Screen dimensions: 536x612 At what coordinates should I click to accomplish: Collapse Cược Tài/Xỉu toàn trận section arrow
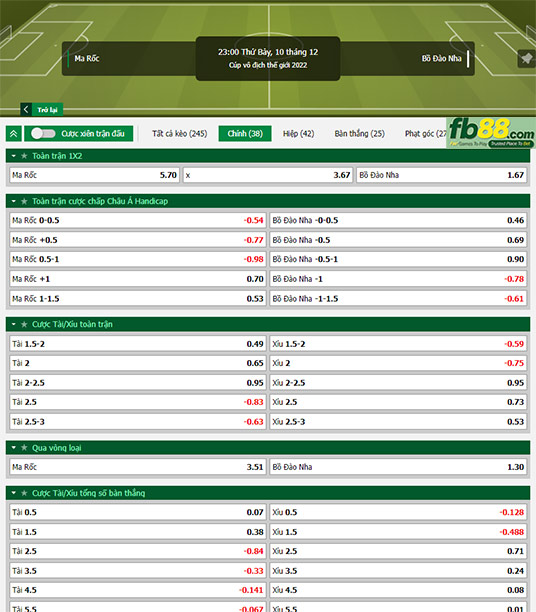pos(14,324)
